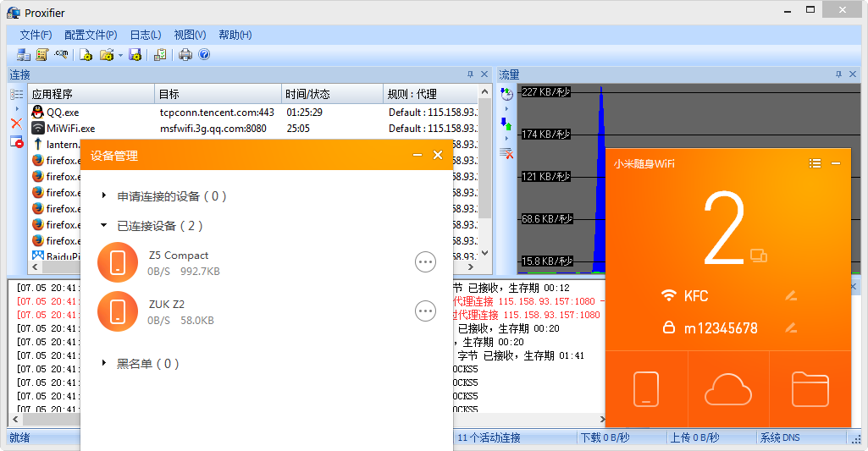Select MiWiFi.exe connection row
This screenshot has width=868, height=451.
coord(253,129)
